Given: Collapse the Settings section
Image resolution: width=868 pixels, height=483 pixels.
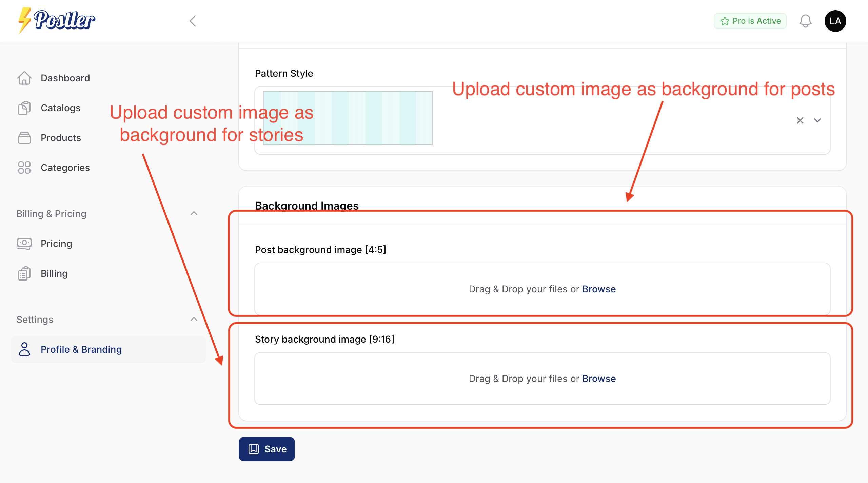Looking at the screenshot, I should pyautogui.click(x=194, y=320).
